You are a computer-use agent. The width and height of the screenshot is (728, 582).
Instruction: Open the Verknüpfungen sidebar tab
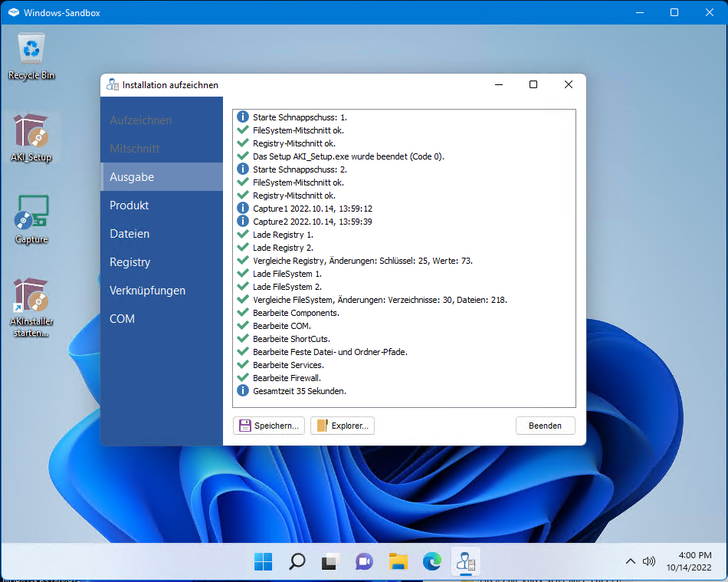click(162, 291)
